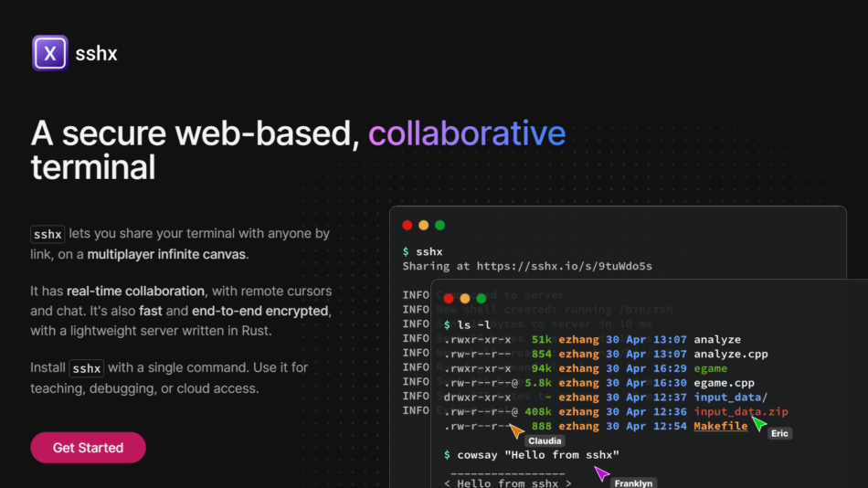
Task: Click the sshx brand name beside the logo
Action: pos(97,54)
